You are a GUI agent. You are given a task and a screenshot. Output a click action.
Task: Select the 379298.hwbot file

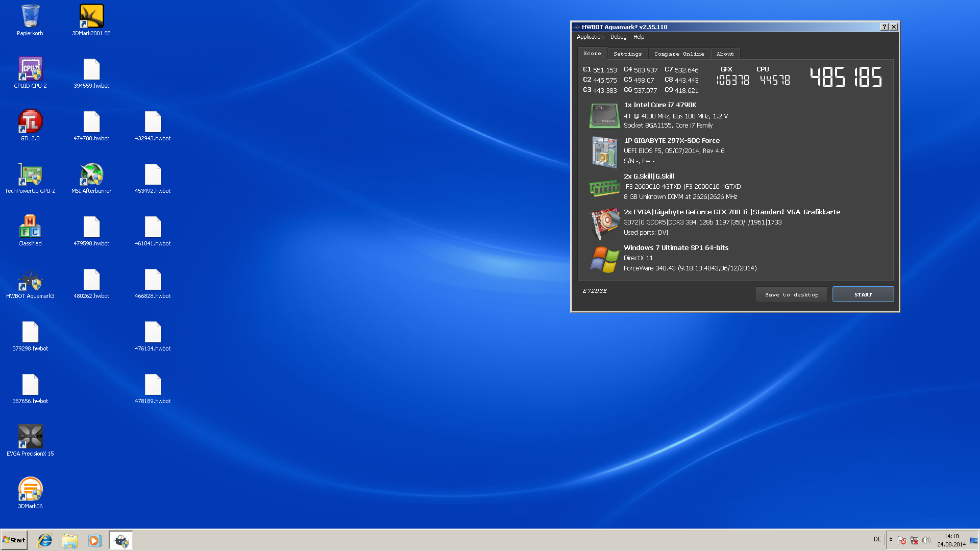tap(30, 336)
